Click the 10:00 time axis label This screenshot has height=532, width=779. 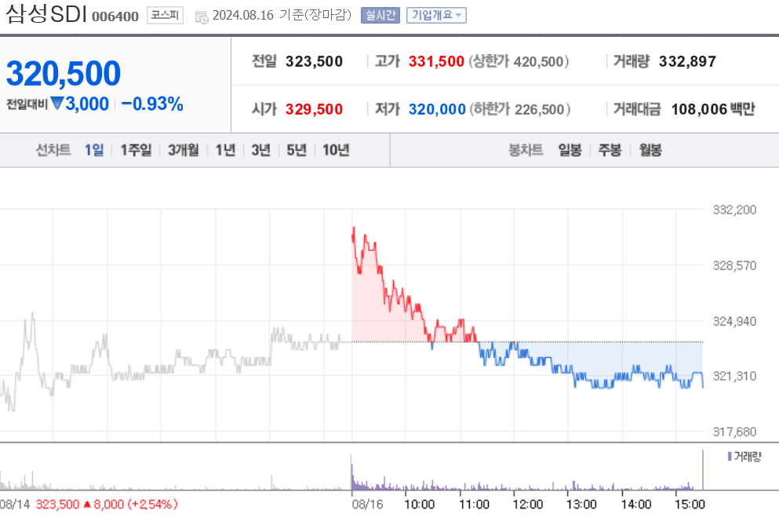pyautogui.click(x=419, y=505)
